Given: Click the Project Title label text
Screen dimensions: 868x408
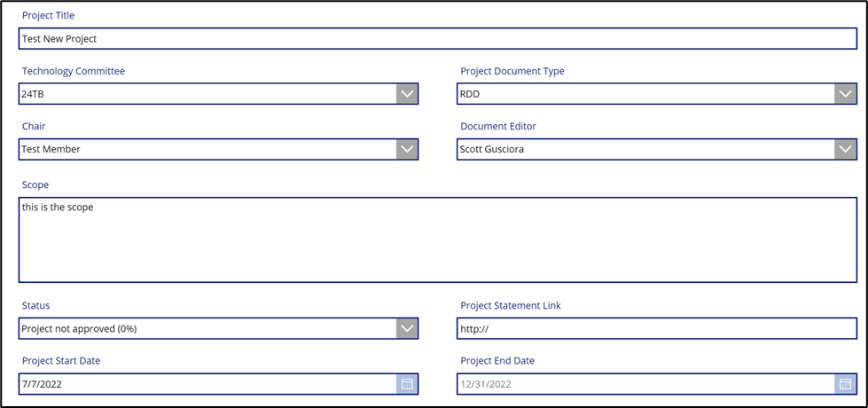Looking at the screenshot, I should (48, 16).
